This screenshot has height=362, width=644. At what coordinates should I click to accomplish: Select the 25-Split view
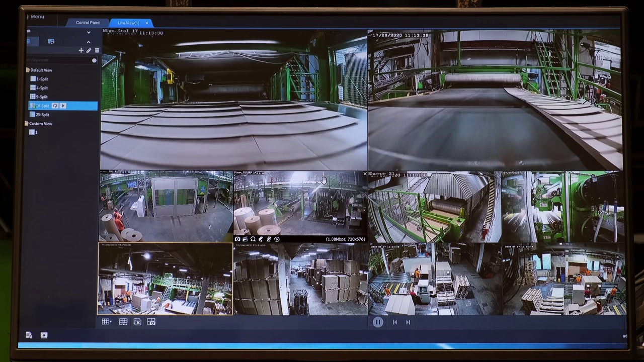click(x=40, y=115)
